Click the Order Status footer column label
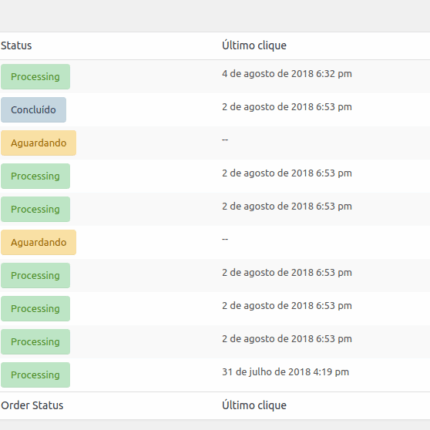 (x=32, y=405)
